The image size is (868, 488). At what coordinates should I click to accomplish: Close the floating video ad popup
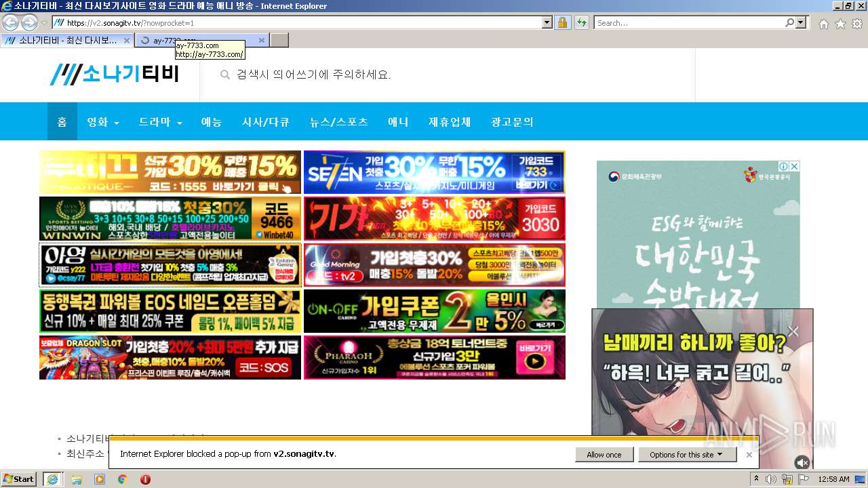(x=793, y=331)
